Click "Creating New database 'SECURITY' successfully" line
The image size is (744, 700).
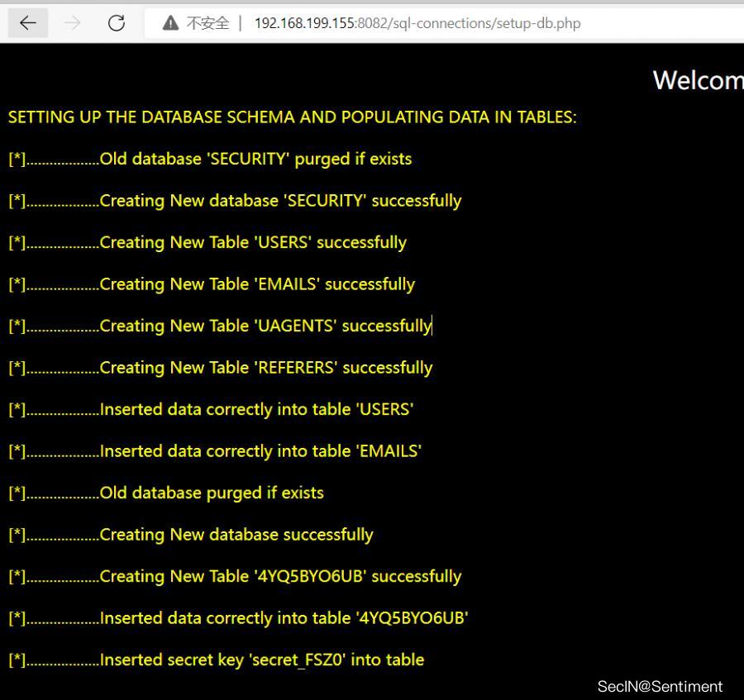pyautogui.click(x=279, y=201)
